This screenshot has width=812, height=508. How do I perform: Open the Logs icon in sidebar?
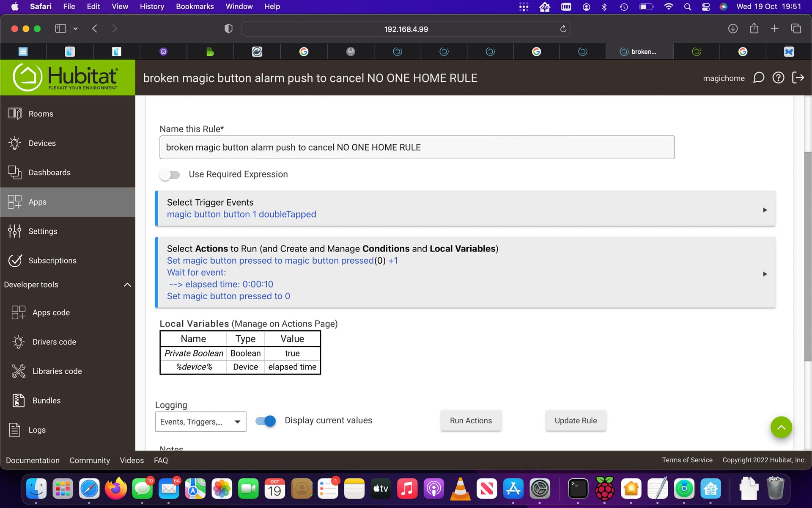point(14,430)
